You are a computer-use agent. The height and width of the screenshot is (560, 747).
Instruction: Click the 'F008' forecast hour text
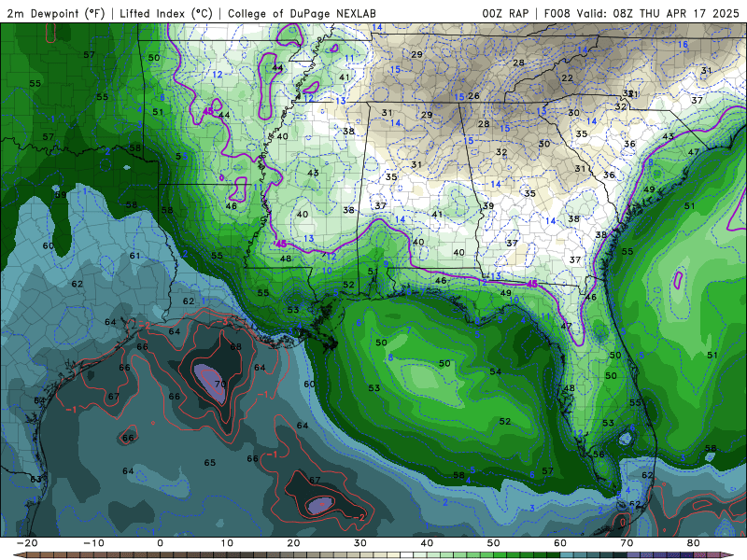coord(557,13)
